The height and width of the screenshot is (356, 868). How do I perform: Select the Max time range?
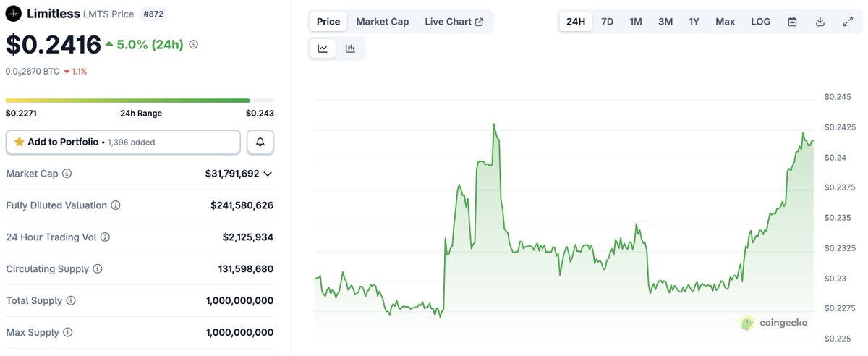click(x=726, y=22)
